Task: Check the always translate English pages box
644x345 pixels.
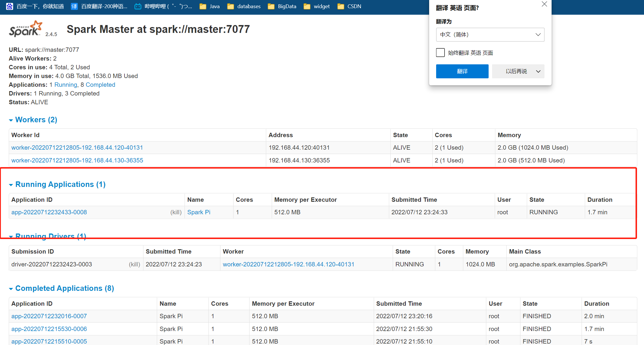Action: 440,53
